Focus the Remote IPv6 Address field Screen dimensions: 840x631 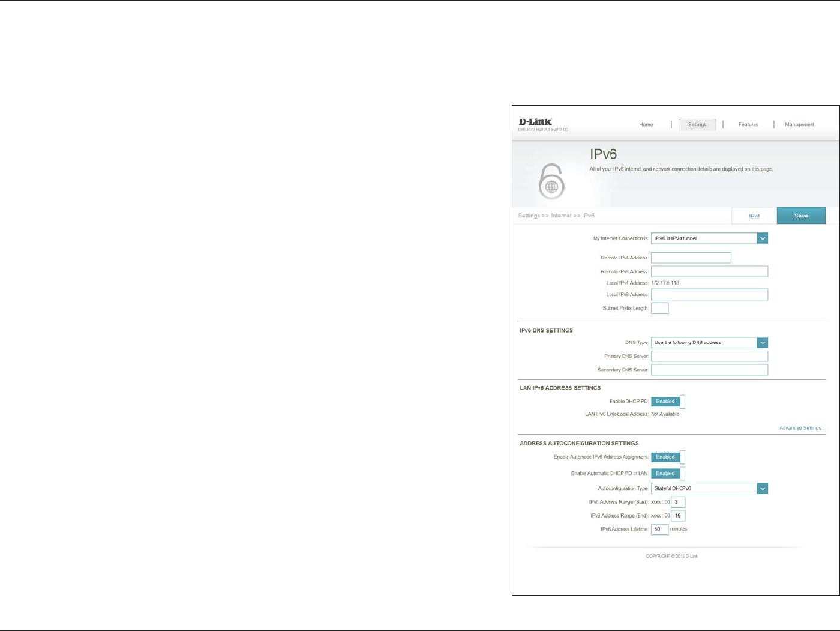709,271
